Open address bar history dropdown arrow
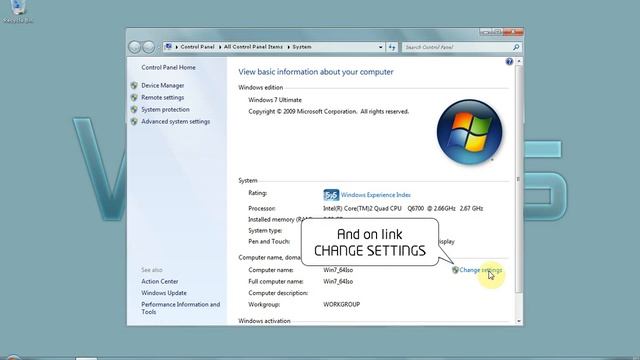 380,47
